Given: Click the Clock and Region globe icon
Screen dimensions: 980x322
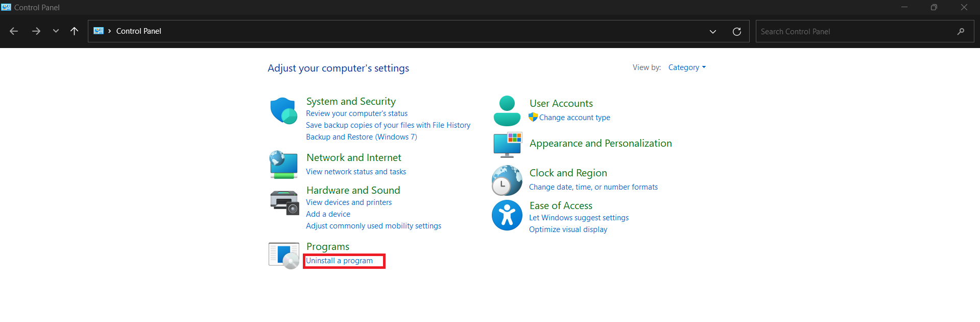Looking at the screenshot, I should pos(507,180).
